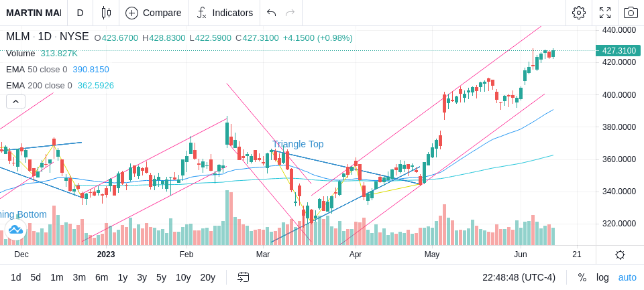Click the cloud publish icon on chart
Viewport: 644px width, 290px height.
click(15, 230)
